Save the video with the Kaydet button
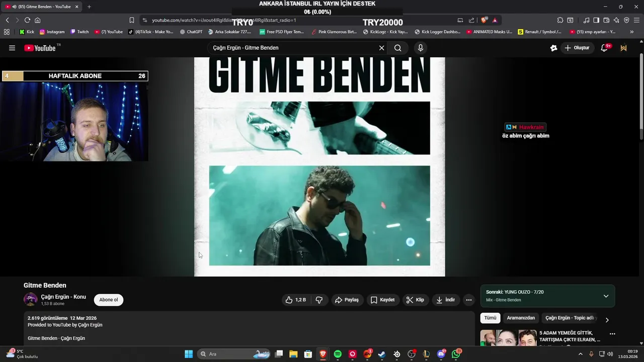Screen dimensions: 644x362 click(382, 300)
